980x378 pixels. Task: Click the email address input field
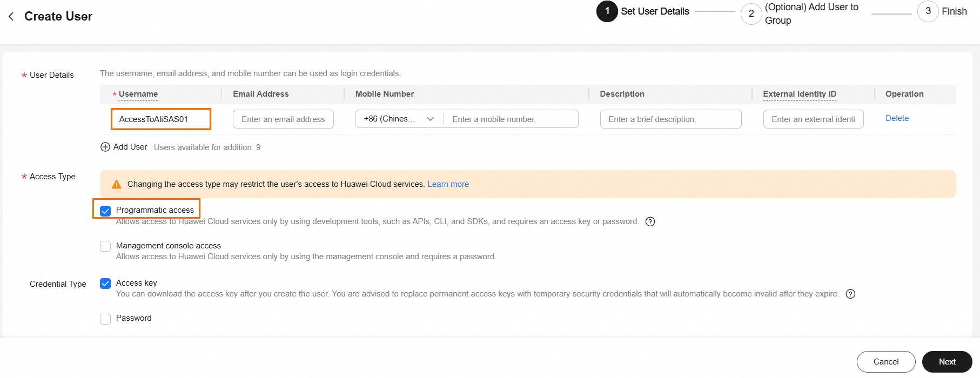point(283,119)
